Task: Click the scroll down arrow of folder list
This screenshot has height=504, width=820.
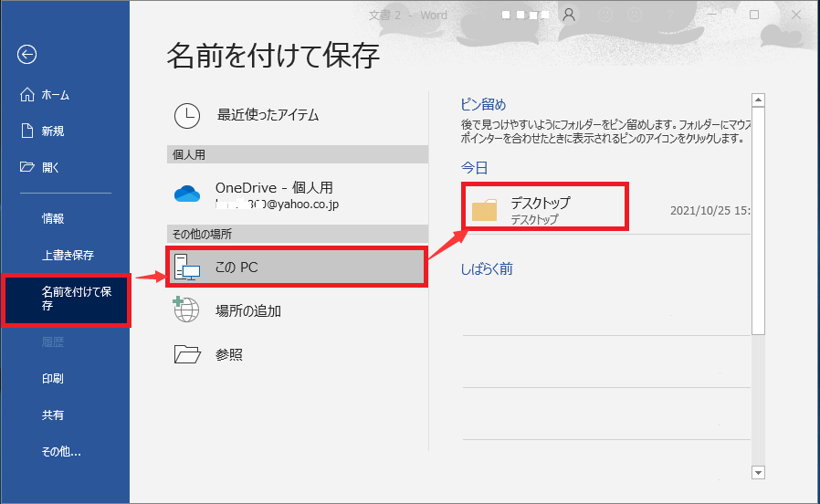Action: [x=758, y=473]
